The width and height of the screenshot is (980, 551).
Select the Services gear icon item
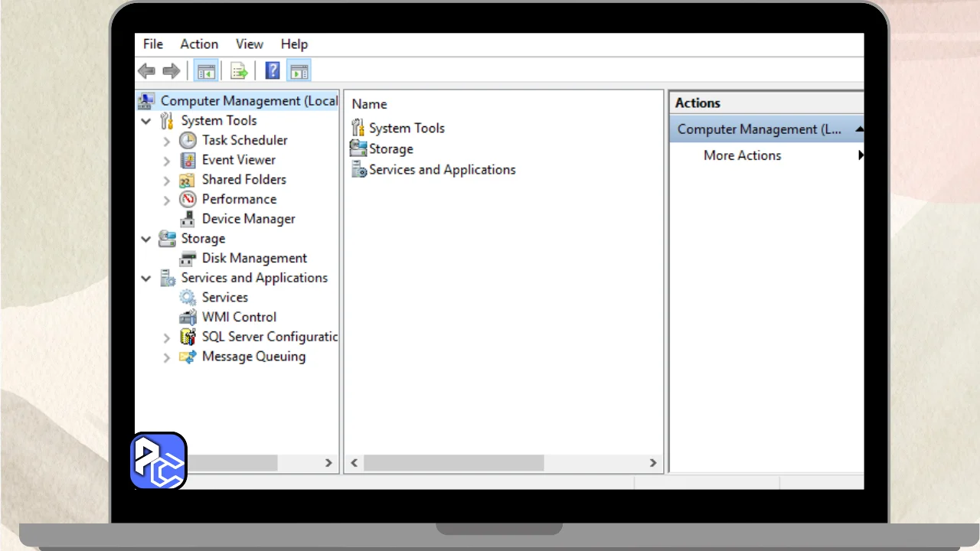click(x=188, y=298)
